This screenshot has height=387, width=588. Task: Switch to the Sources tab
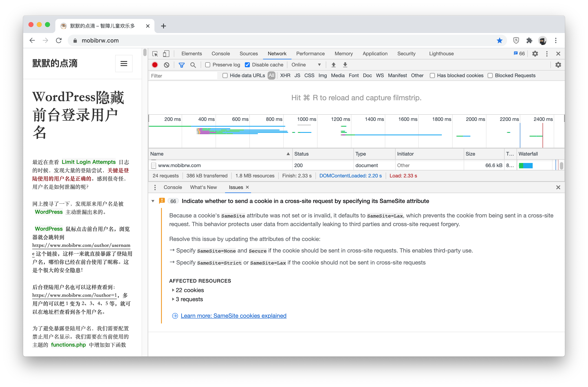[249, 54]
